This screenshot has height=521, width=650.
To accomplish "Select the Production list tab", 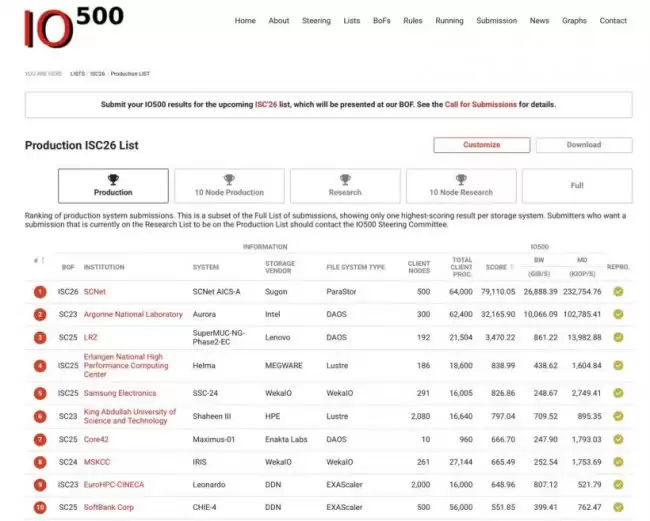I will 113,186.
